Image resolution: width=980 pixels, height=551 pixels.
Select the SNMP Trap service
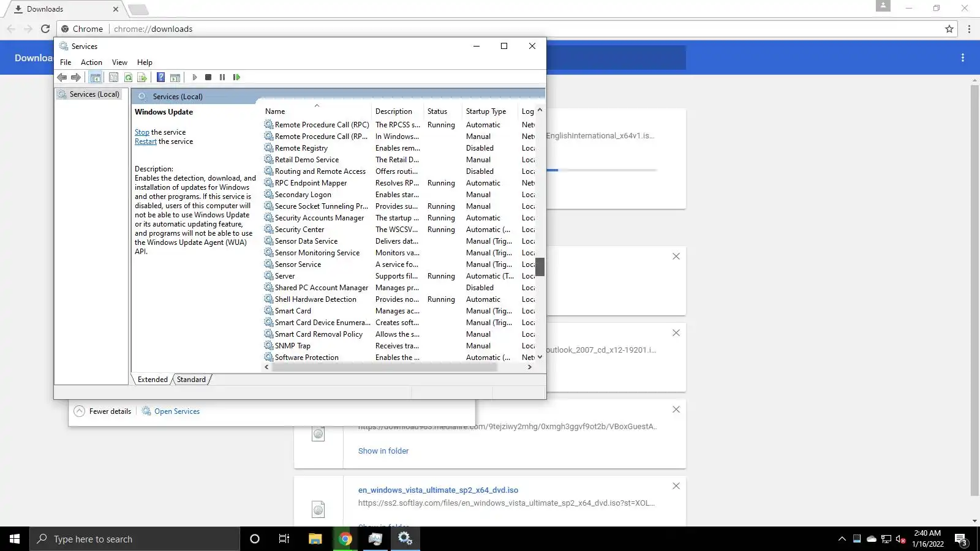399,346
